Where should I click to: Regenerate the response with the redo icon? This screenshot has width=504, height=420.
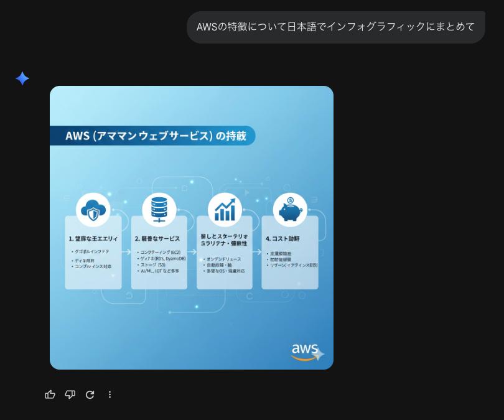coord(90,394)
